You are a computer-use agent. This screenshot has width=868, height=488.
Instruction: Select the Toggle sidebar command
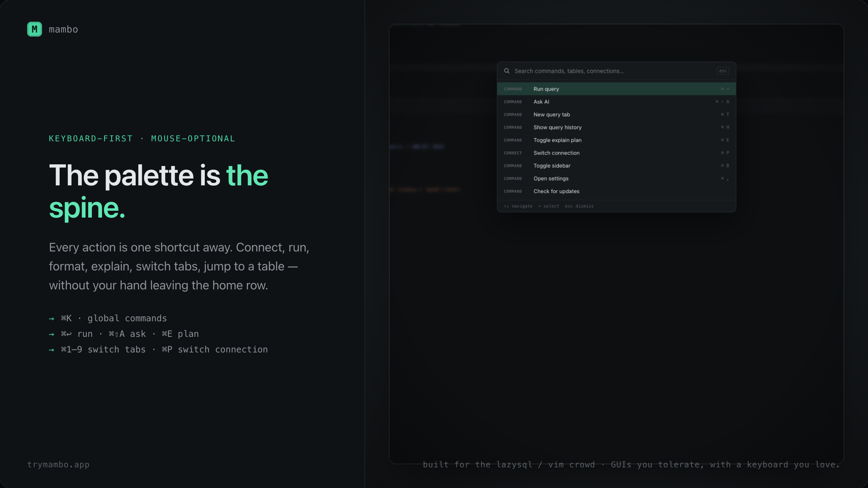point(616,166)
